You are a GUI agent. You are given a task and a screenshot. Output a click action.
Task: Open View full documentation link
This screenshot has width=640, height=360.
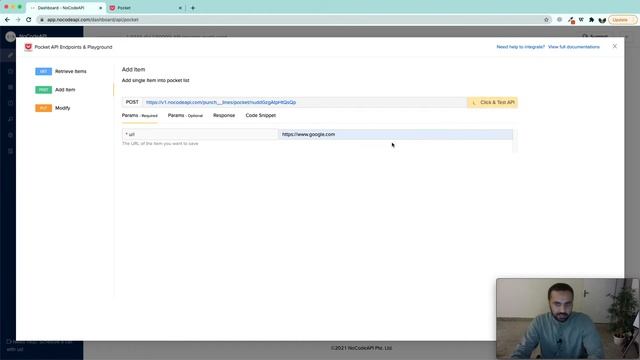click(x=573, y=47)
